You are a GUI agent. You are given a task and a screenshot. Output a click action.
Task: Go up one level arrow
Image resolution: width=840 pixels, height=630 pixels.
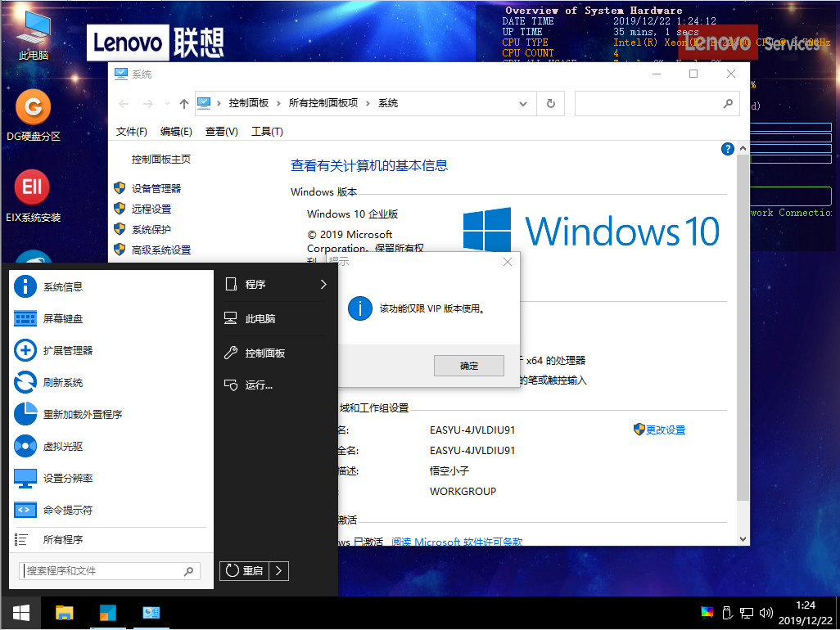coord(183,104)
